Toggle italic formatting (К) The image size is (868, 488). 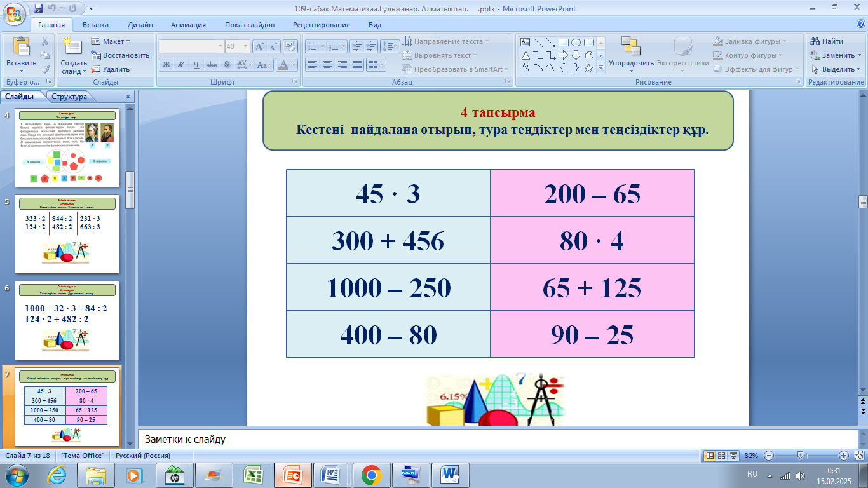pyautogui.click(x=180, y=65)
